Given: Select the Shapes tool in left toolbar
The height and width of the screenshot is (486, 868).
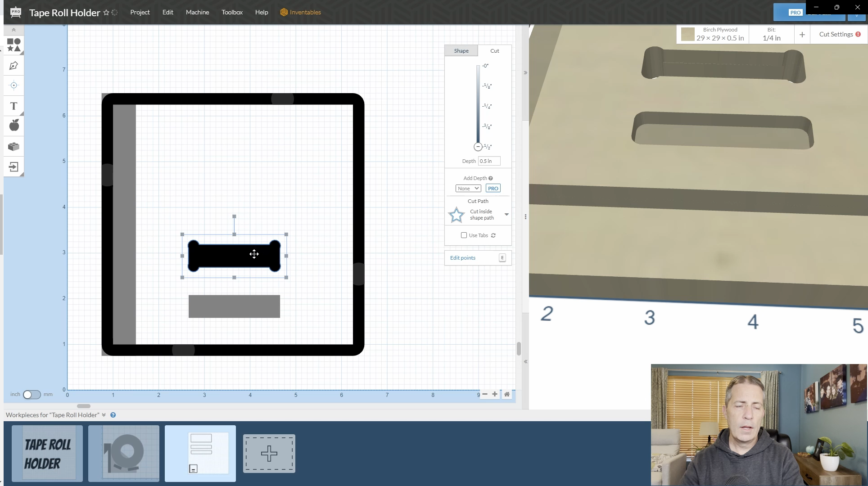Looking at the screenshot, I should [14, 45].
